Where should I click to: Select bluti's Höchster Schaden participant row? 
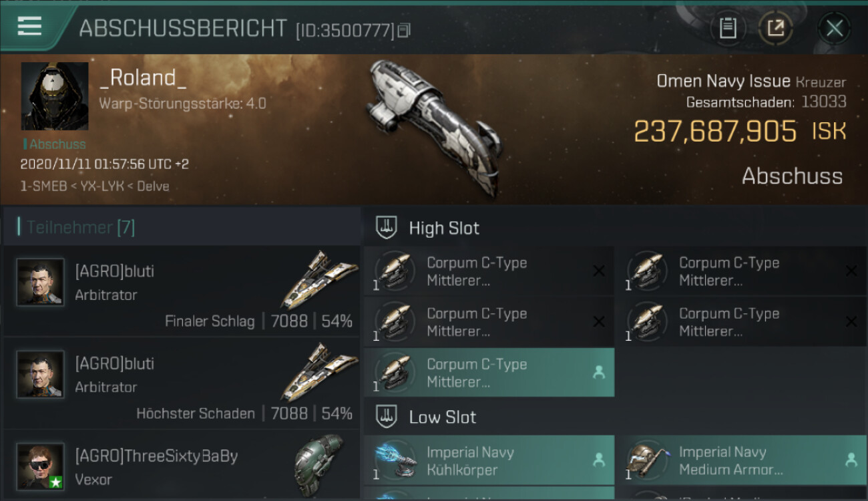[182, 383]
